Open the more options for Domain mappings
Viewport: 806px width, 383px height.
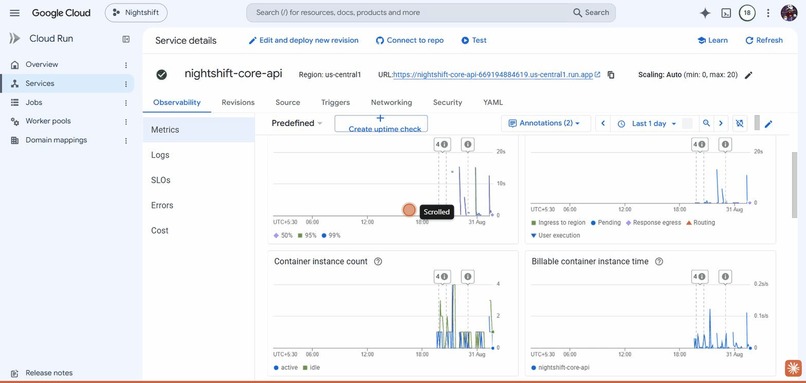click(126, 140)
